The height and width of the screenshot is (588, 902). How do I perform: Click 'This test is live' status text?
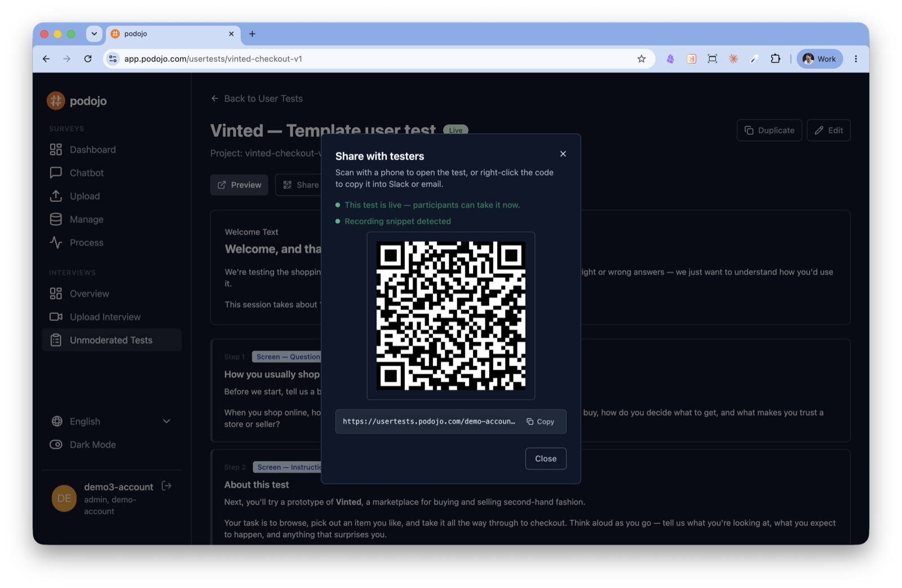coord(432,205)
